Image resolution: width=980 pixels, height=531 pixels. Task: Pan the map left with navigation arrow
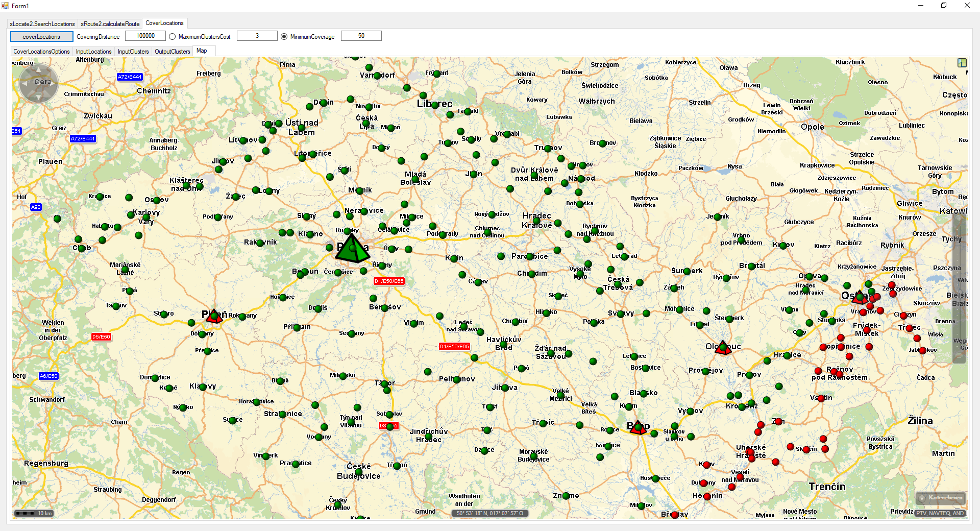pos(24,83)
